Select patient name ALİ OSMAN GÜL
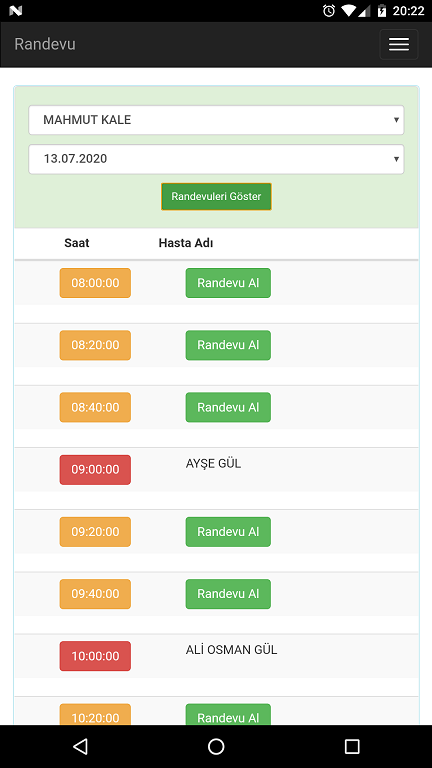Screen dimensions: 432x768 [231, 650]
